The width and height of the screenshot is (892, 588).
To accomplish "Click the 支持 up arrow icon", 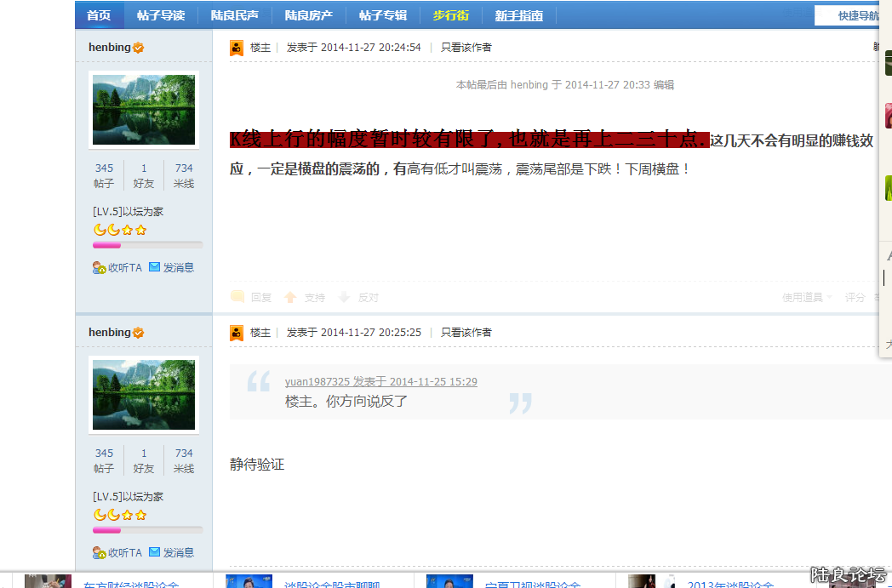I will (x=290, y=297).
